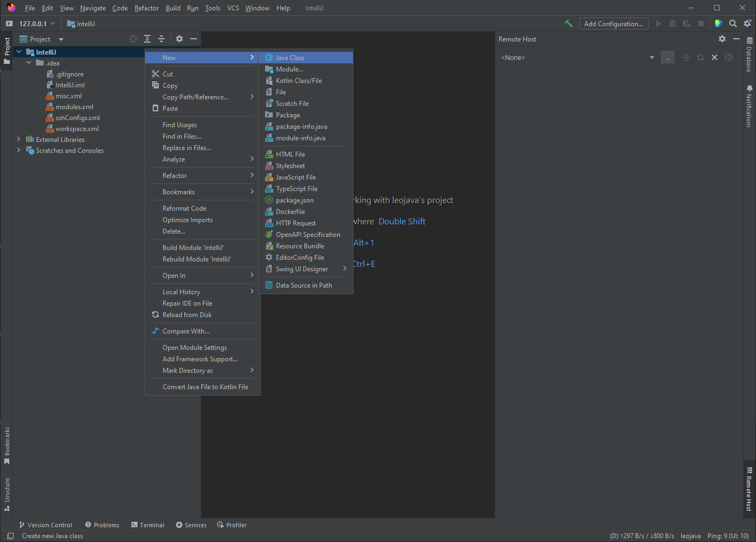Viewport: 756px width, 542px height.
Task: Choose Data Source in Path
Action: coord(306,285)
